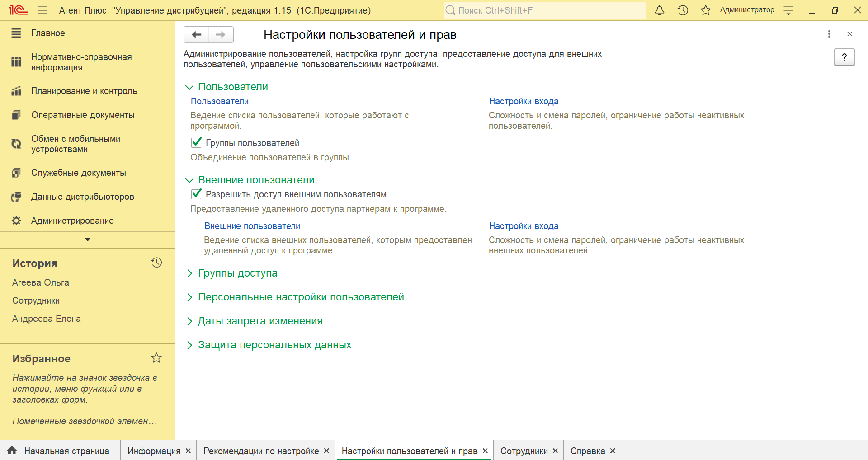Switch to Сотрудники tab

pos(524,451)
